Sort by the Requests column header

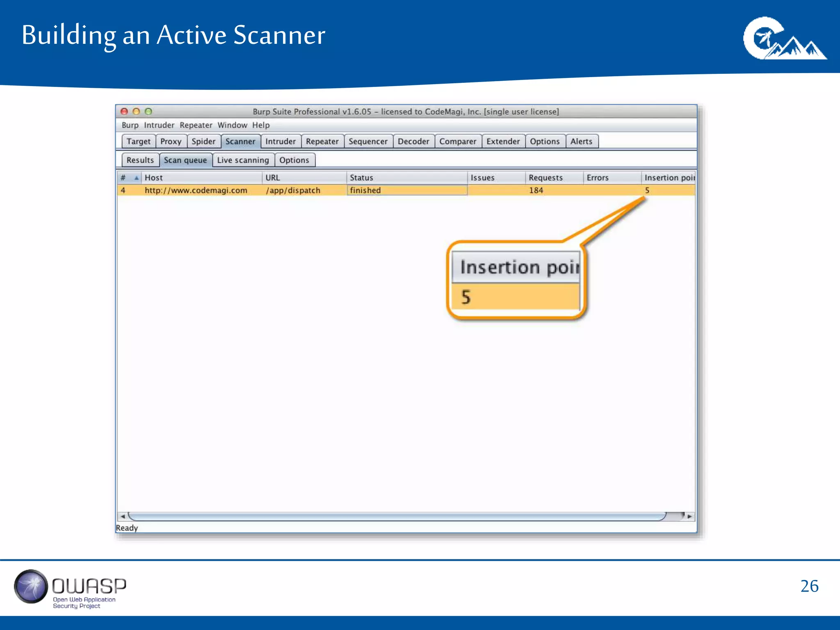(554, 178)
